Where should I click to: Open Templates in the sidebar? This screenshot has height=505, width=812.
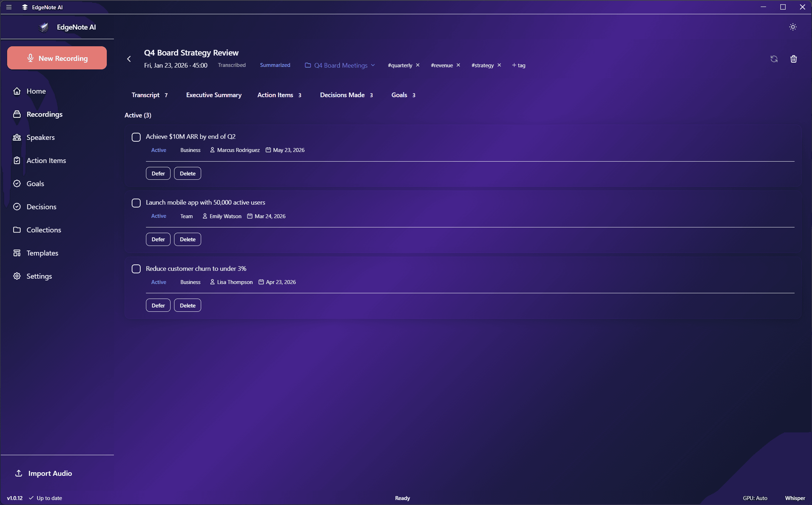tap(42, 253)
